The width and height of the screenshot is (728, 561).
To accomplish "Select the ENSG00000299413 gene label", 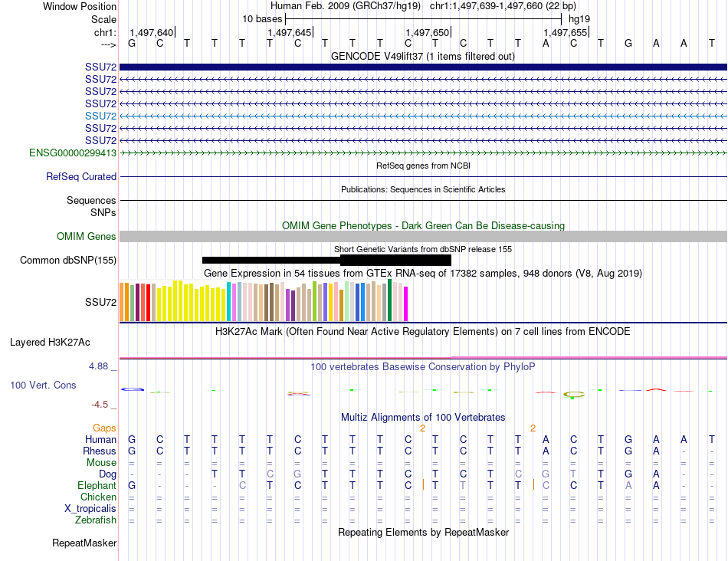I will [x=73, y=153].
